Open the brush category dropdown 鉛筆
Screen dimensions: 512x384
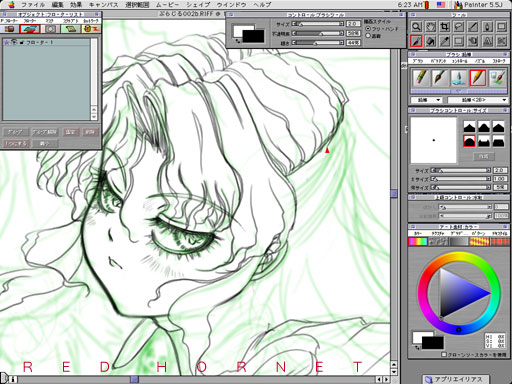point(426,100)
